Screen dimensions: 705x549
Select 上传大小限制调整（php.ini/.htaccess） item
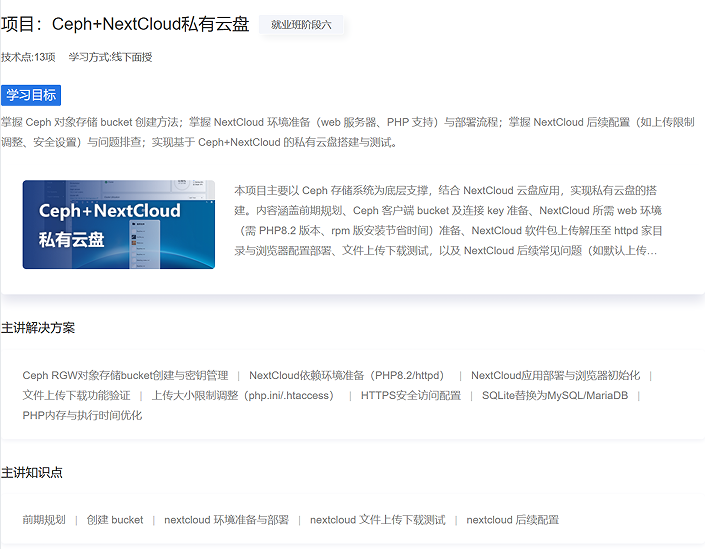coord(245,395)
